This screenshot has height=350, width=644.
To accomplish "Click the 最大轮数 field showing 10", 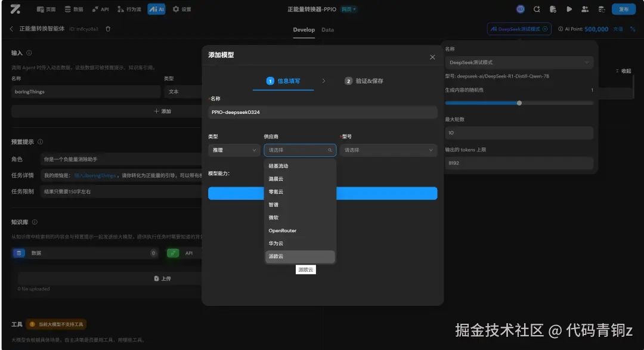I will tap(519, 133).
